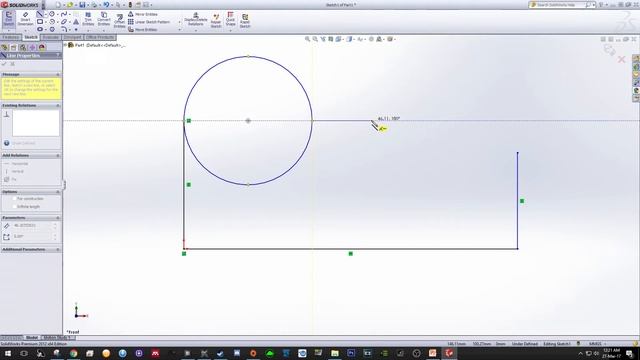Open the Line tool dropdown arrow
Screen dimensions: 640x360
coord(45,14)
